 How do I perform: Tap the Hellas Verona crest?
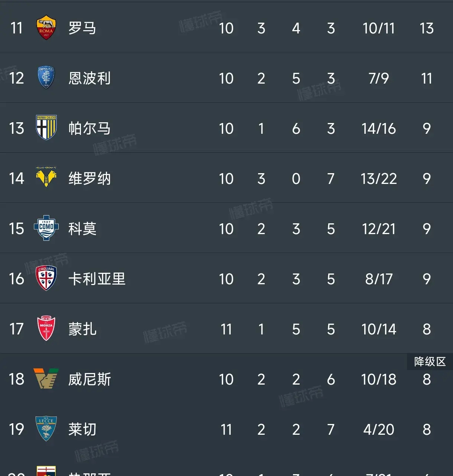click(x=46, y=177)
